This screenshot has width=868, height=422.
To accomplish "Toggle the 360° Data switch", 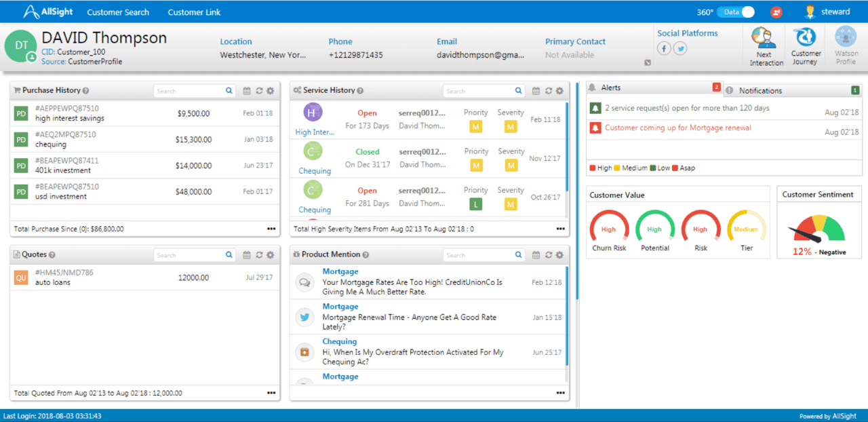I will pos(737,12).
